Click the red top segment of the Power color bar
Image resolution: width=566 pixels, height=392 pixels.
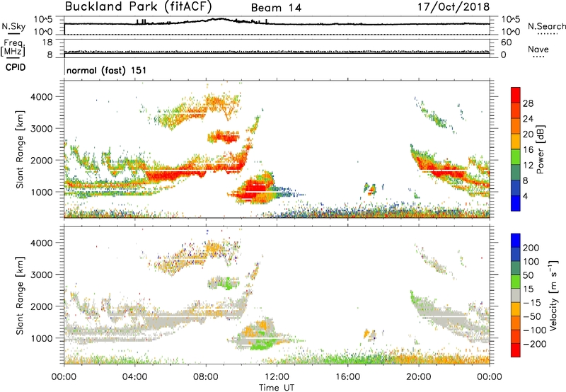(x=516, y=95)
